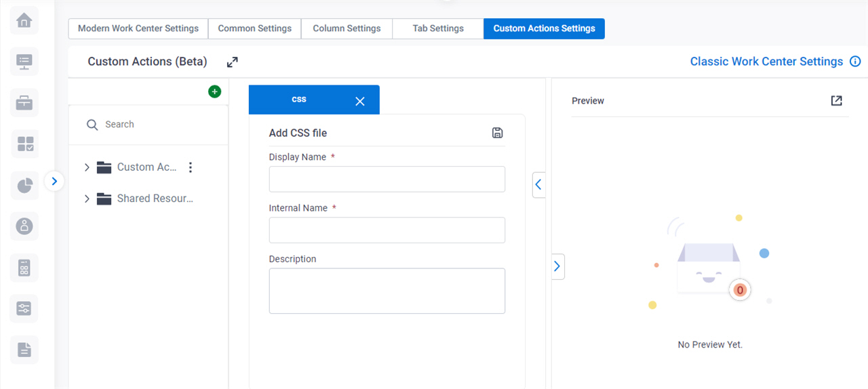
Task: Click the Internal Name input field
Action: [387, 230]
